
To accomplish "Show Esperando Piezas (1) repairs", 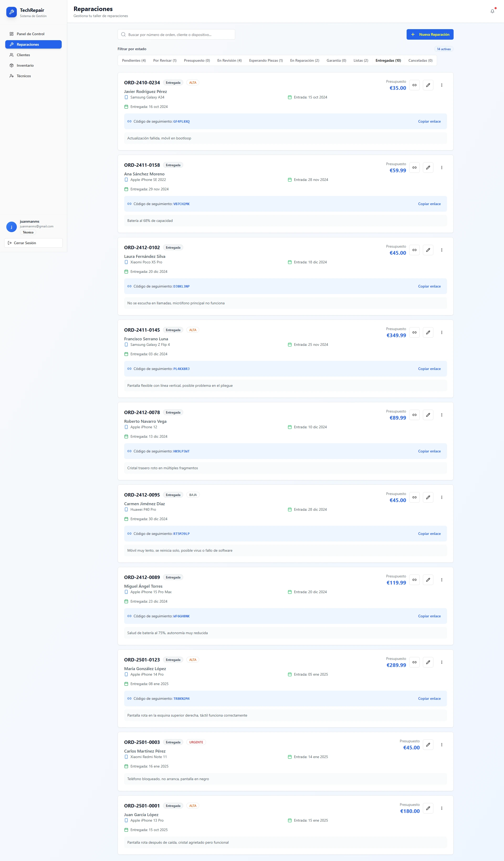I will tap(266, 60).
